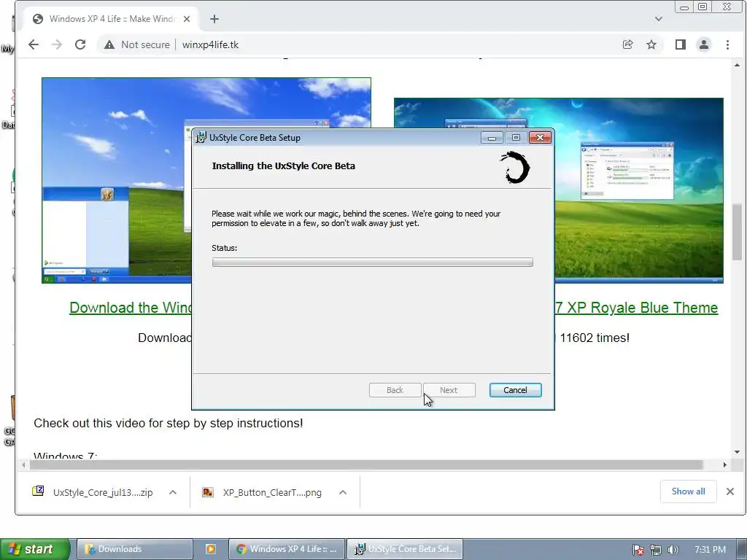This screenshot has width=747, height=560.
Task: Open the XP_Button_ClearT png download
Action: tap(262, 492)
